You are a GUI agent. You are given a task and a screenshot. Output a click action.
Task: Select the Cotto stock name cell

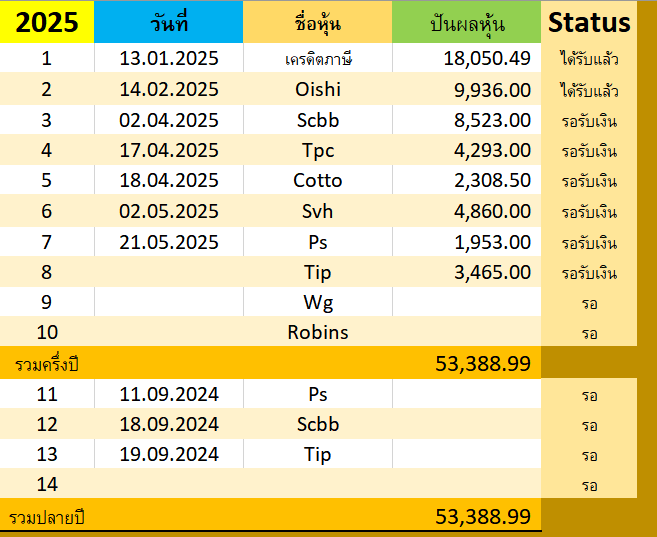[x=318, y=180]
